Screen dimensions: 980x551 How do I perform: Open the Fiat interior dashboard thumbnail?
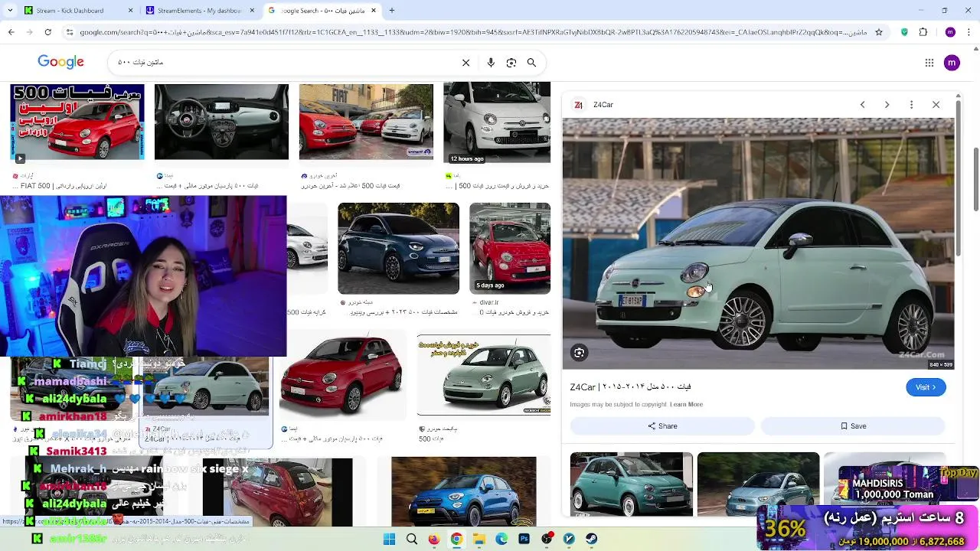point(221,122)
